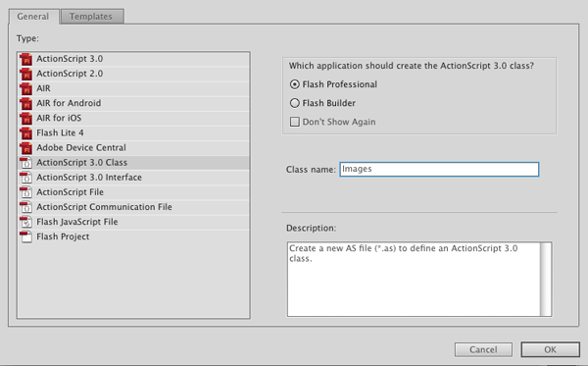Click the ActionScript 3.0 Class icon
Screen dimensions: 588x366
(25, 163)
